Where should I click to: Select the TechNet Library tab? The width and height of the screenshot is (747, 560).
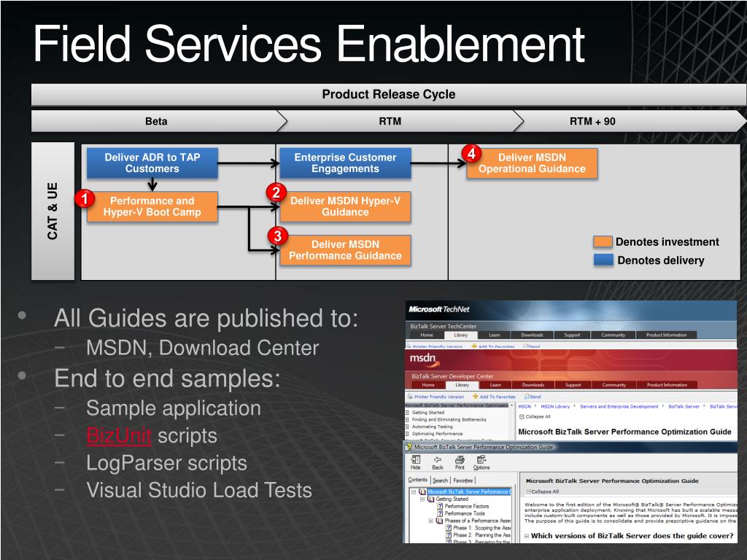[x=461, y=335]
